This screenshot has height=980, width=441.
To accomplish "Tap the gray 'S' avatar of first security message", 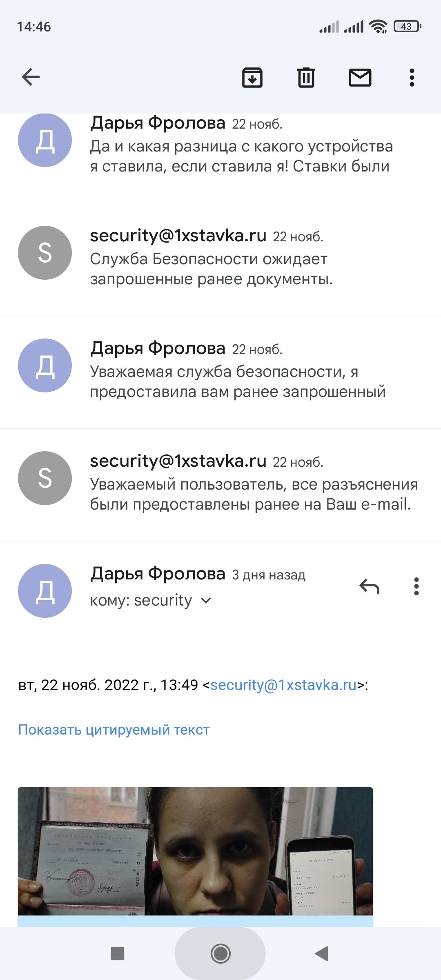I will point(45,253).
